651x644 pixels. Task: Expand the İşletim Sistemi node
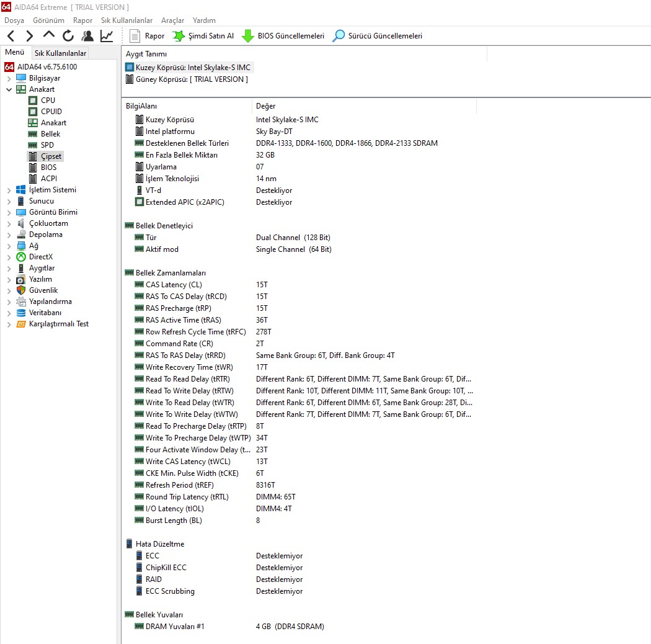(x=9, y=190)
